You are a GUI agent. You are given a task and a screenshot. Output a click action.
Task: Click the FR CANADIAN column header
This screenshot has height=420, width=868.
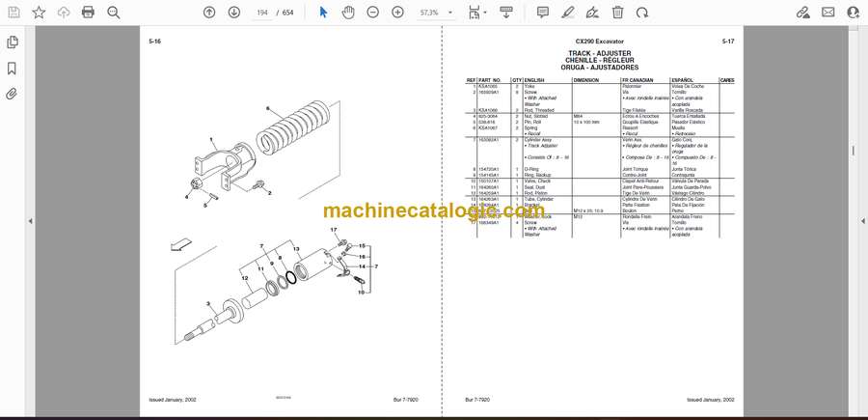637,80
